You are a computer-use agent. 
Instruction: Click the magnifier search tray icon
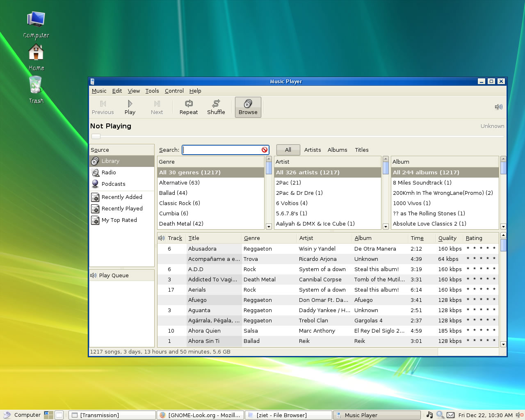point(440,415)
